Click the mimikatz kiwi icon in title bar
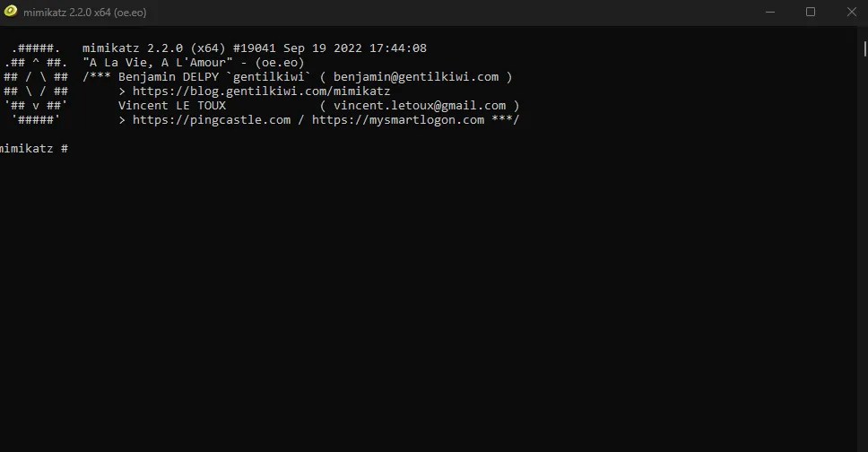The height and width of the screenshot is (452, 868). pyautogui.click(x=11, y=12)
